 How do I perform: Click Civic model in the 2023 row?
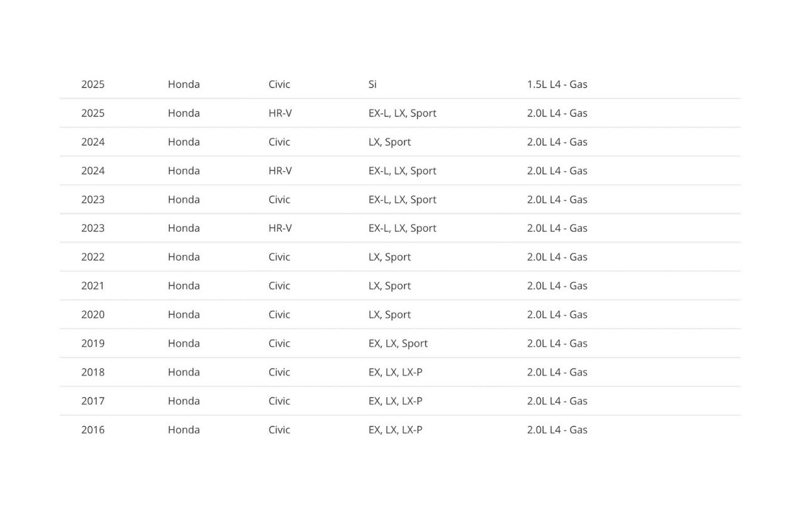click(x=279, y=199)
